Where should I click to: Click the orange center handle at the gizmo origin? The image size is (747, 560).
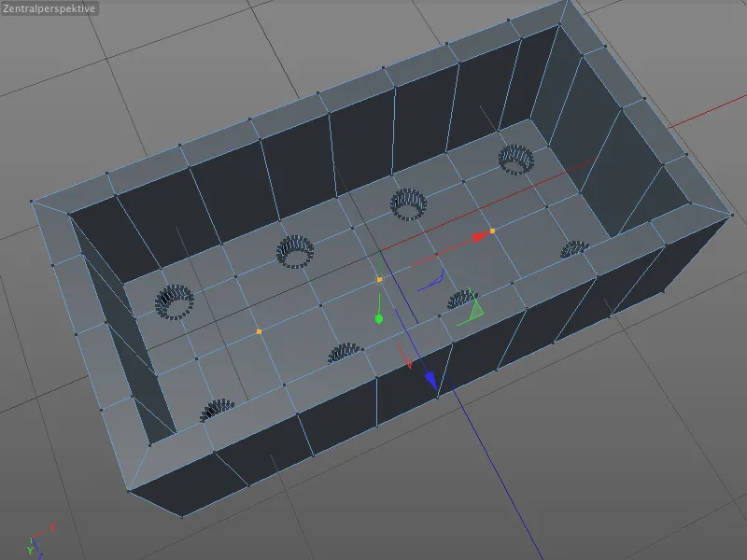(x=380, y=280)
